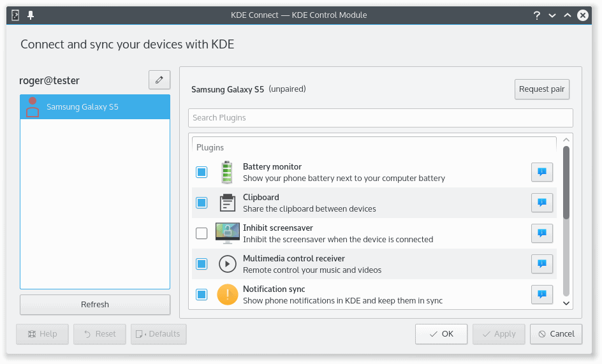Screen dimensions: 602x364
Task: Click the pencil icon to rename device
Action: point(159,80)
